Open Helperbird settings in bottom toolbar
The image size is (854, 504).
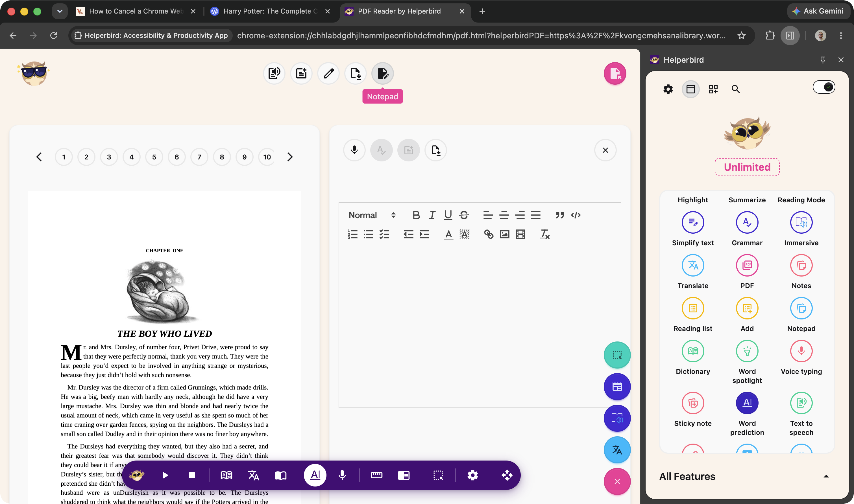pos(472,475)
